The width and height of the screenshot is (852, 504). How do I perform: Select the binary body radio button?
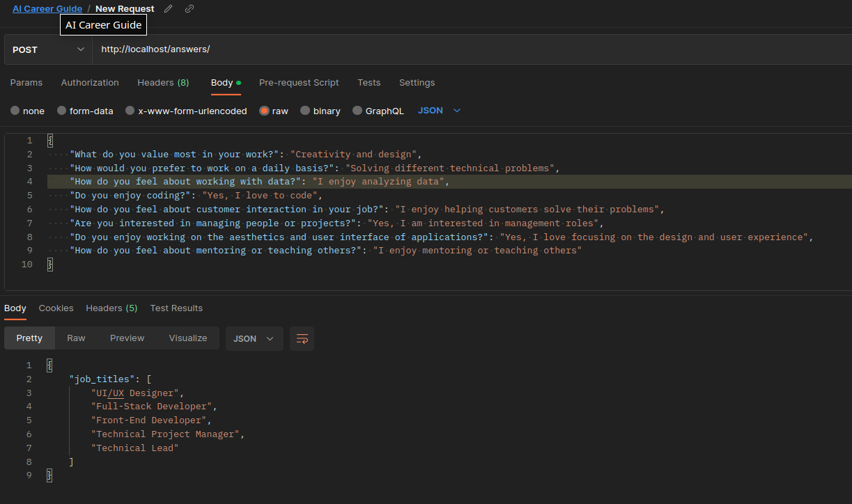click(x=304, y=111)
